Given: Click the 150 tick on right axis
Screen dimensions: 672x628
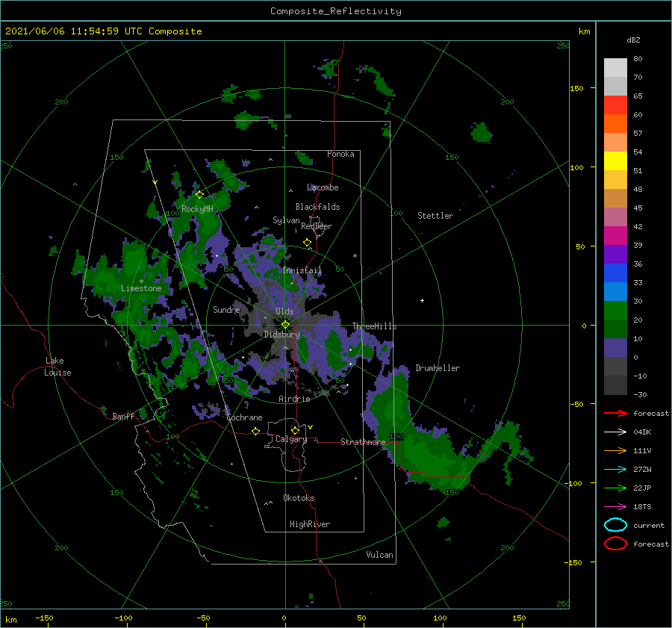Looking at the screenshot, I should tap(577, 88).
